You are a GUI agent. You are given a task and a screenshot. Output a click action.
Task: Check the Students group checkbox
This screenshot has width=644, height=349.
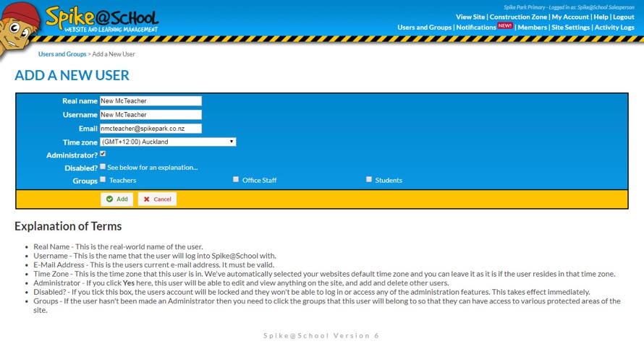click(369, 179)
